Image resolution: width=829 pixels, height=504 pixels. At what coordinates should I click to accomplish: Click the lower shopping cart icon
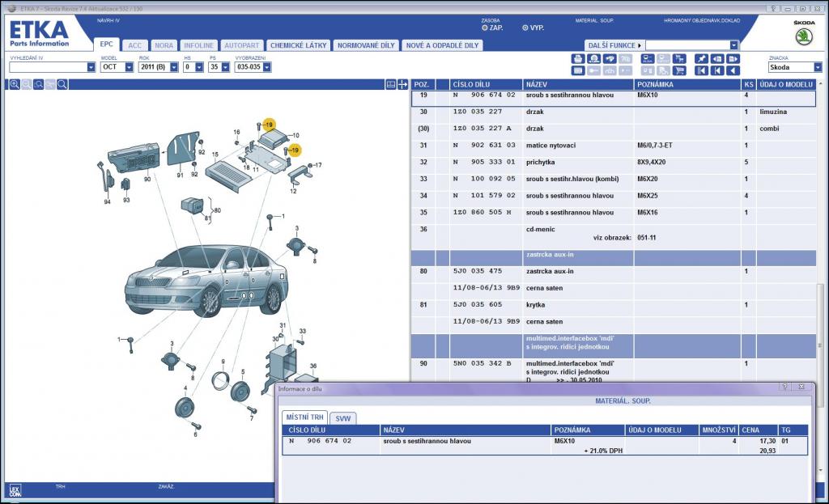coord(679,70)
